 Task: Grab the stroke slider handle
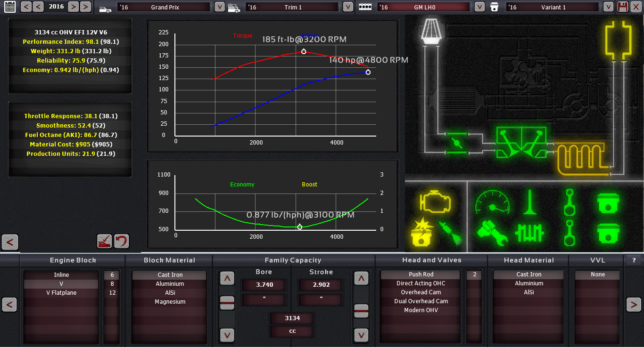pos(361,311)
